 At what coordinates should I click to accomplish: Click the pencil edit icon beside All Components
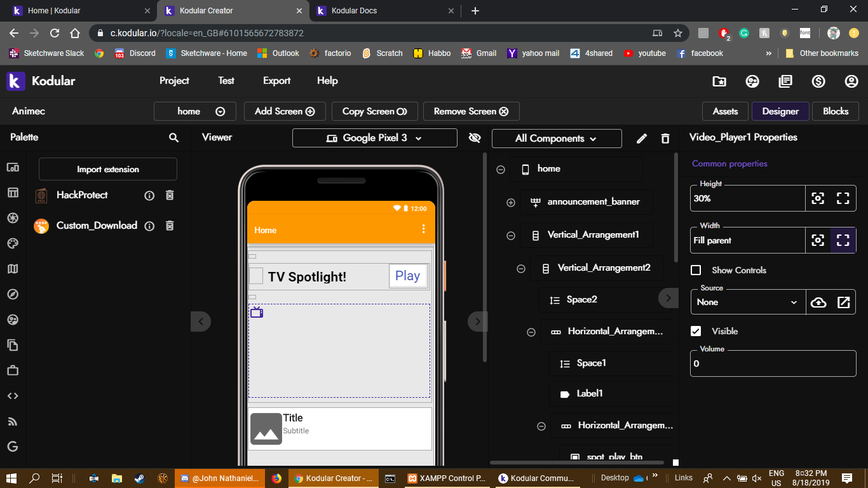point(642,138)
